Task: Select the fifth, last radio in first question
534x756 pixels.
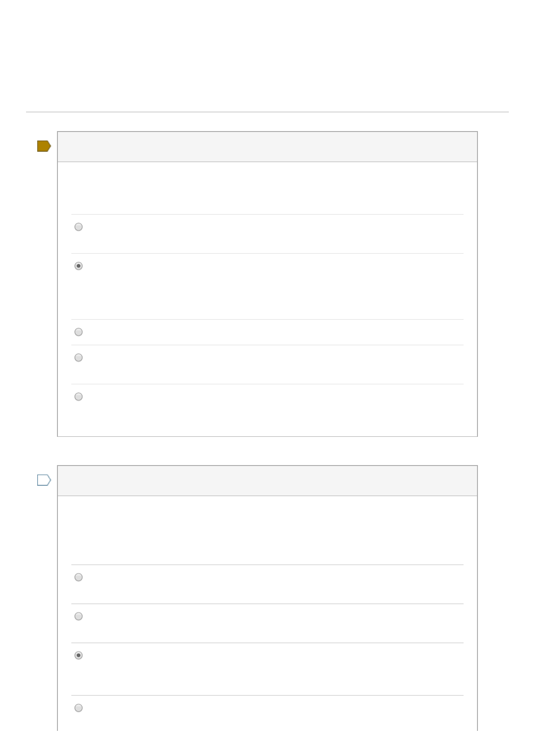Action: click(x=79, y=397)
